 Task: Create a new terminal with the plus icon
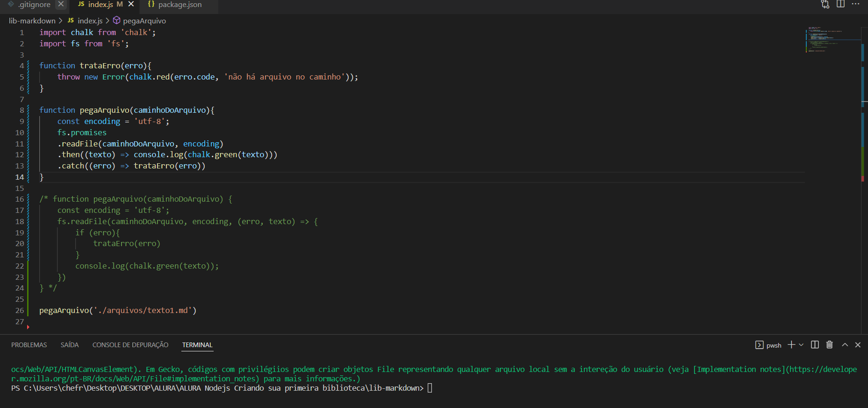pos(791,345)
